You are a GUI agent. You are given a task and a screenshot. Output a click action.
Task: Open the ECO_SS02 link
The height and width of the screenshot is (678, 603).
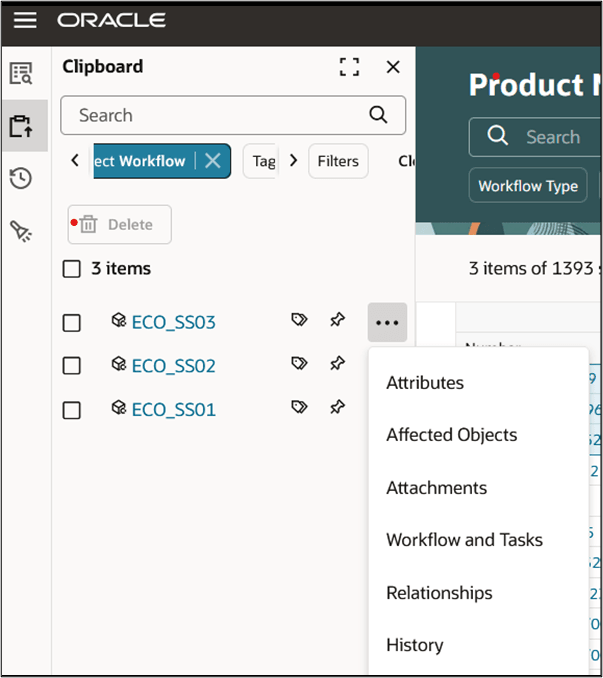[173, 366]
